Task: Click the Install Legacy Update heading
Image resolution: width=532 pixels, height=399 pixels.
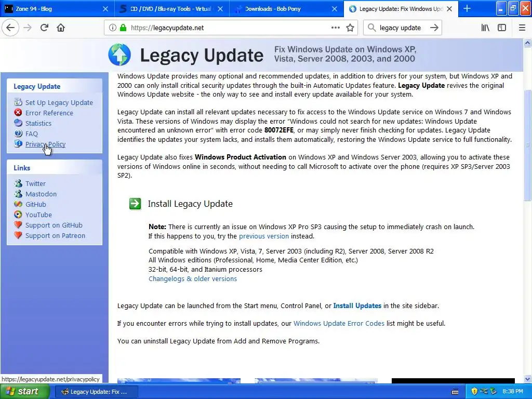Action: tap(190, 204)
